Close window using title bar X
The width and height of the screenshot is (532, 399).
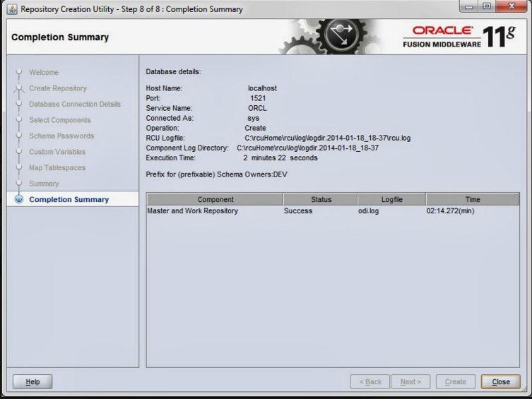tap(512, 7)
